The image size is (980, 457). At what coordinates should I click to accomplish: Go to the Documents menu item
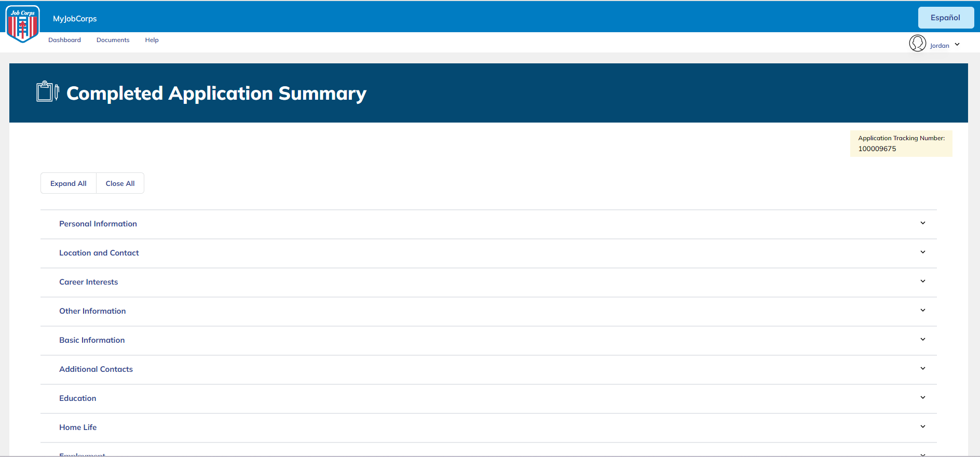[113, 40]
